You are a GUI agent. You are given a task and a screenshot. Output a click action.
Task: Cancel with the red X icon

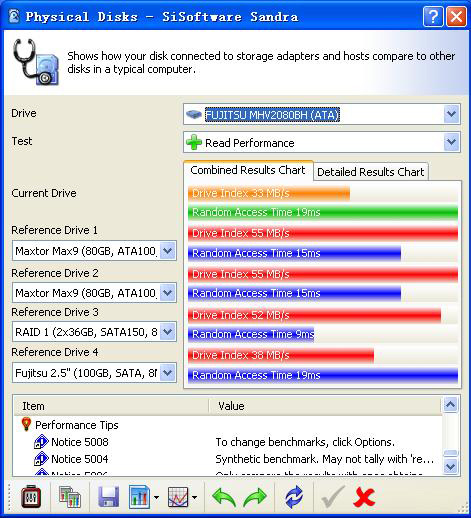[364, 498]
